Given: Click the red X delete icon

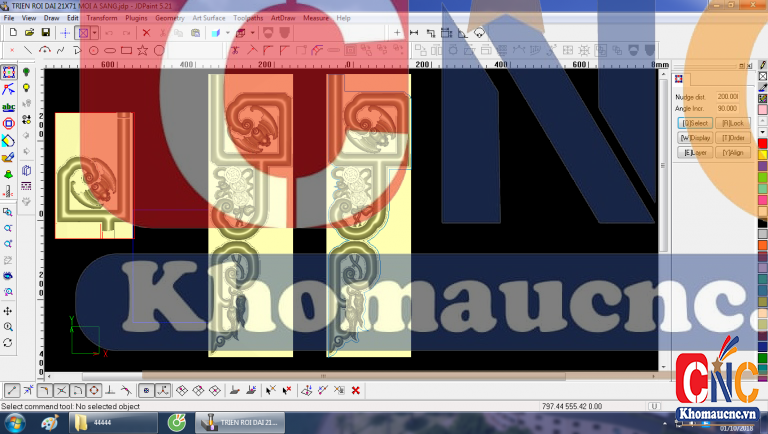Looking at the screenshot, I should coord(146,32).
